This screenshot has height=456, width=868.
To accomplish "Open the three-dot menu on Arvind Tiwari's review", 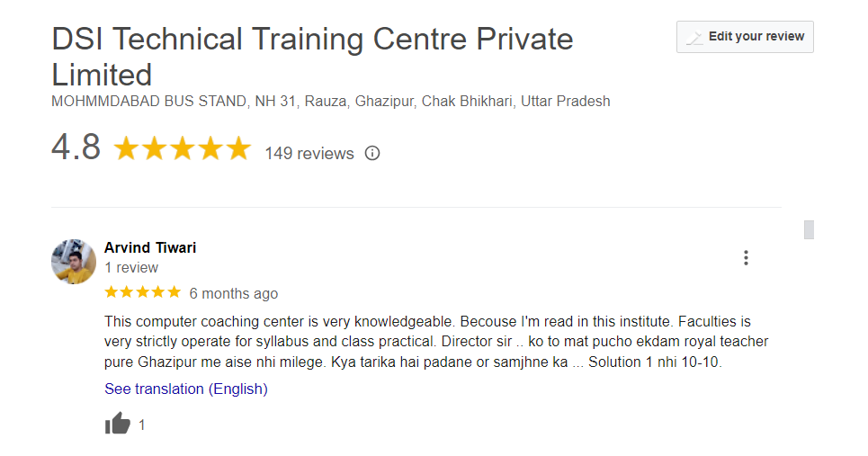I will click(746, 258).
